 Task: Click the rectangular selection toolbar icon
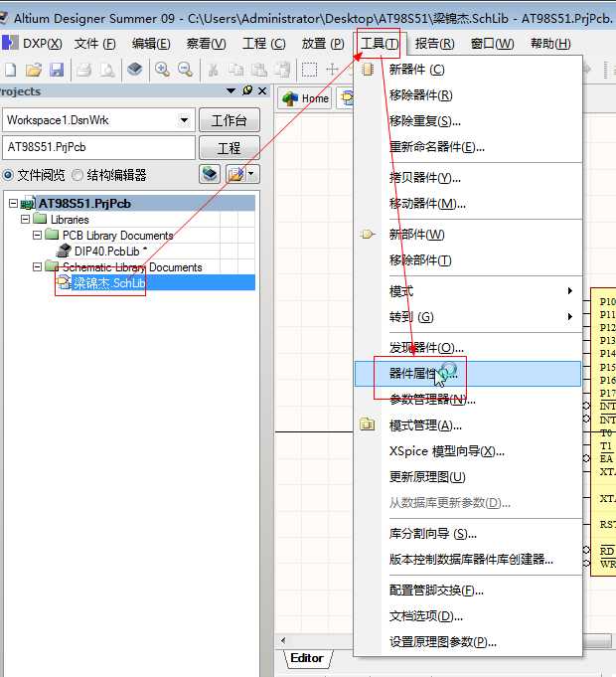(309, 70)
